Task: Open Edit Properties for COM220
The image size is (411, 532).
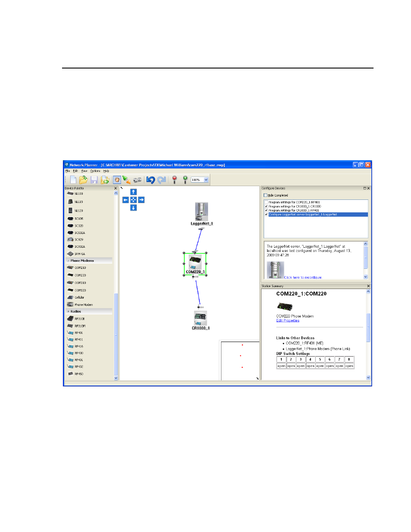Action: tap(288, 320)
